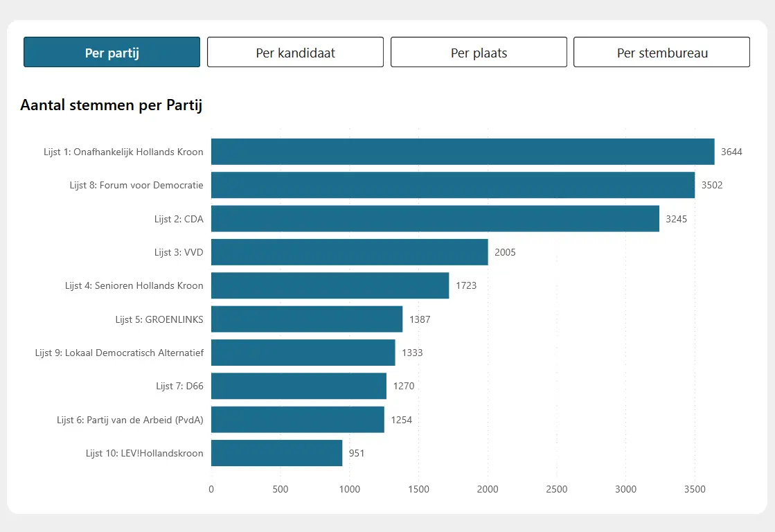Click the CDA bar in chart
The width and height of the screenshot is (775, 532).
[435, 219]
